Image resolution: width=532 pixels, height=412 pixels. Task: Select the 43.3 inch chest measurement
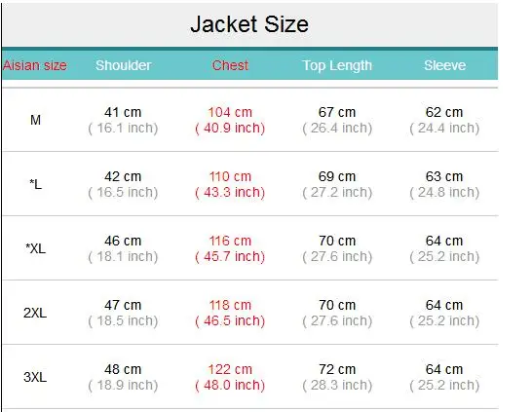point(230,192)
